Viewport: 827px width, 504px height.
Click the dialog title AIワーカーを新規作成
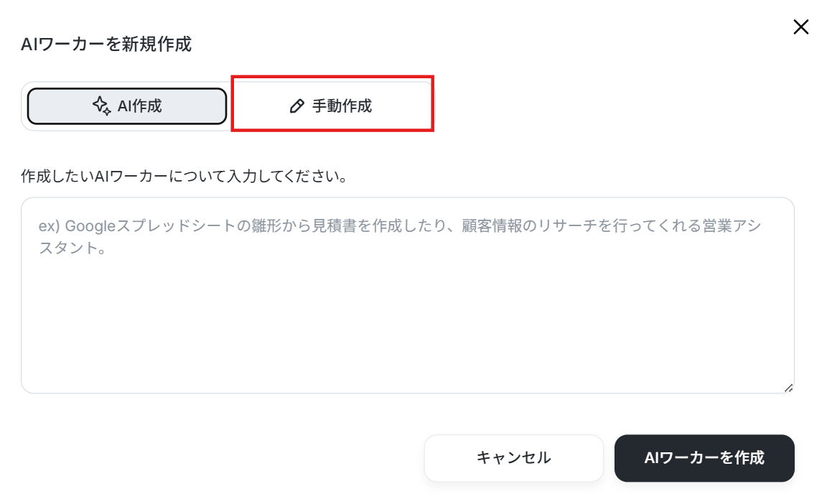[x=106, y=44]
